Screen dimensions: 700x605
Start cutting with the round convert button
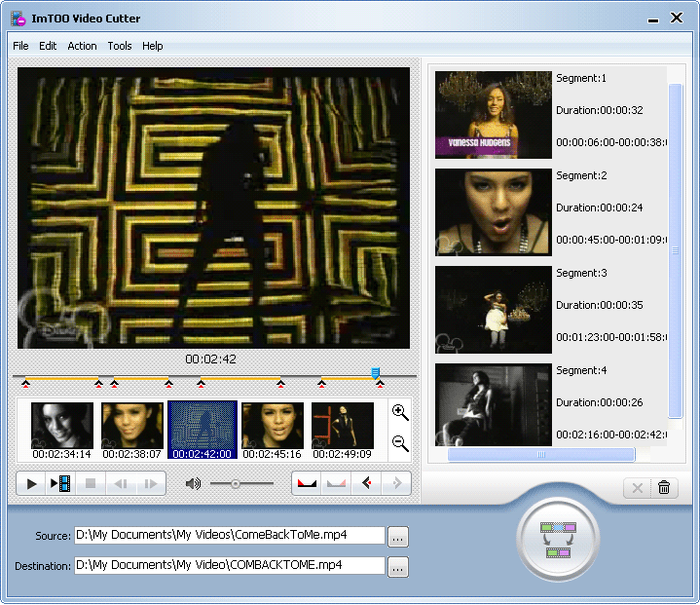558,540
